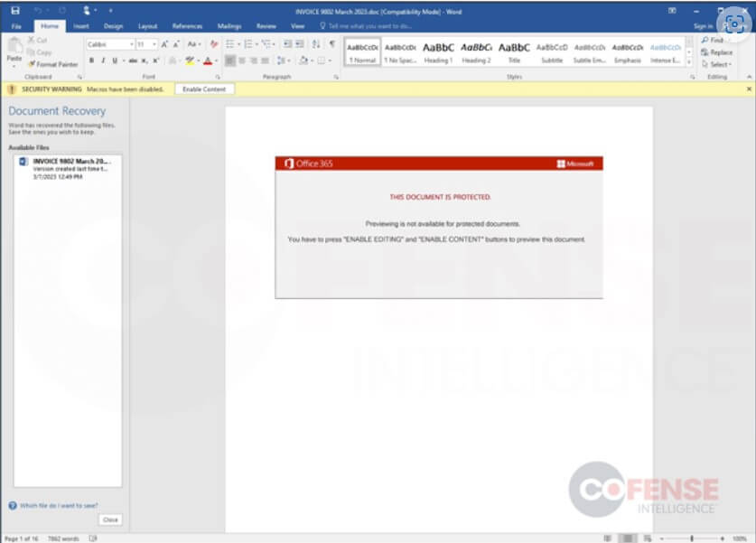756x543 pixels.
Task: Clear all formatting with the eraser icon
Action: click(x=214, y=44)
